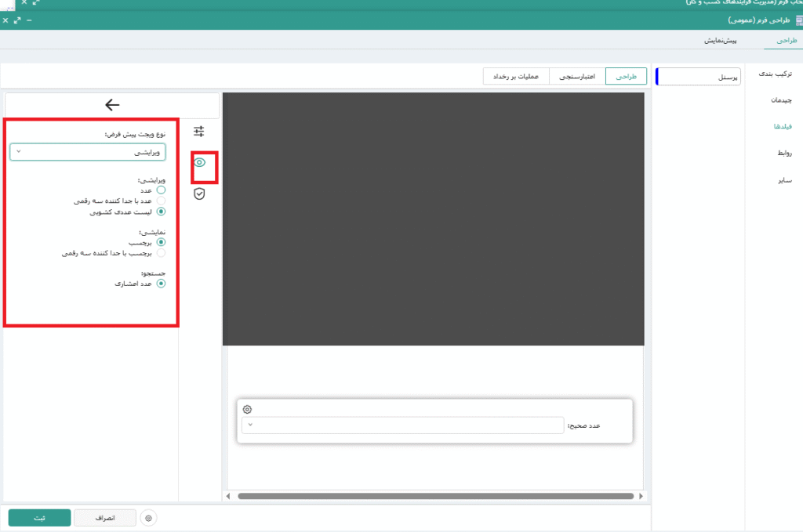Click the انصراف cancel button
This screenshot has height=532, width=803.
coord(104,518)
